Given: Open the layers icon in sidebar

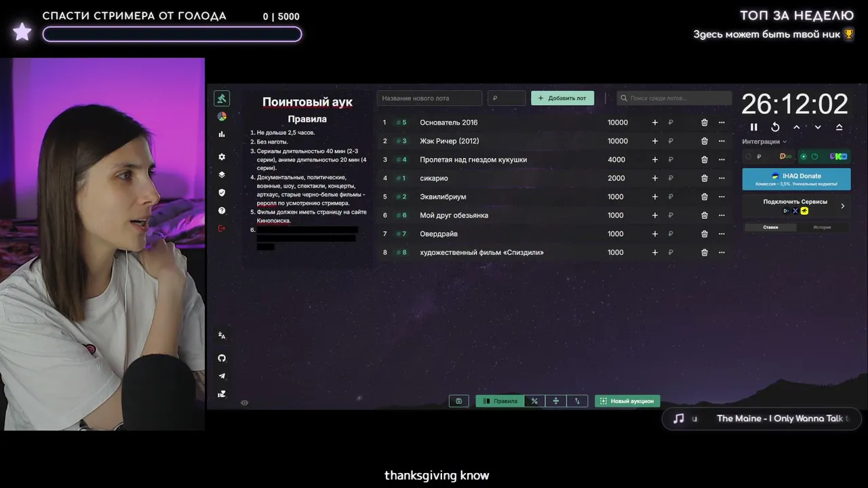Looking at the screenshot, I should click(222, 175).
